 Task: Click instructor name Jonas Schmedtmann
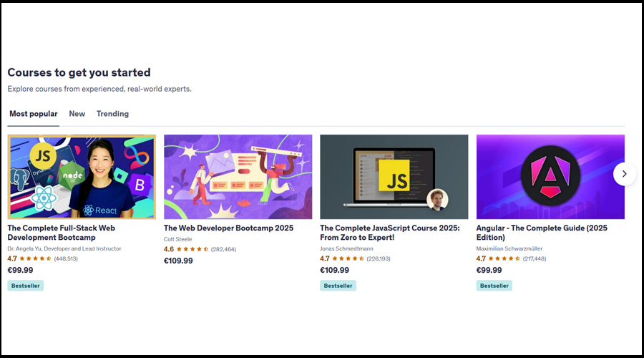346,248
